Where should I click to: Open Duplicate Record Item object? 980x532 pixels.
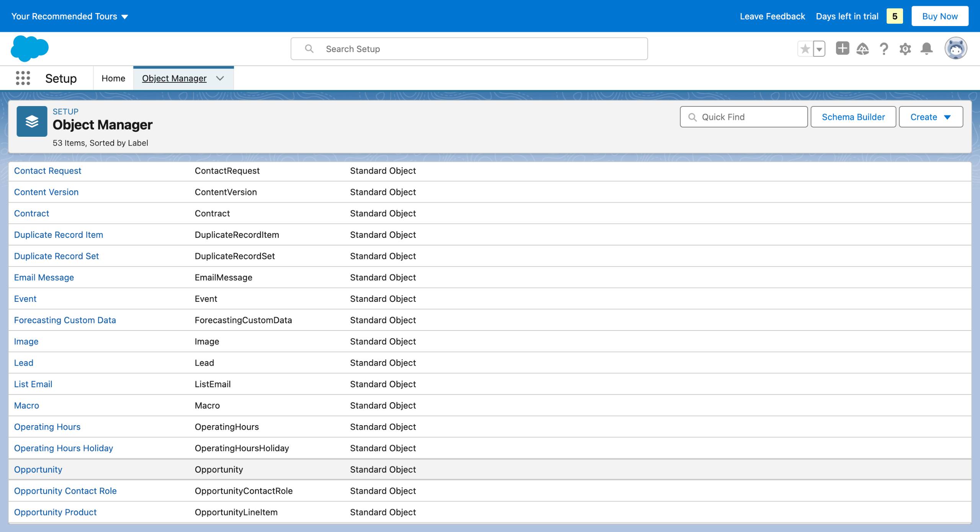pyautogui.click(x=59, y=235)
